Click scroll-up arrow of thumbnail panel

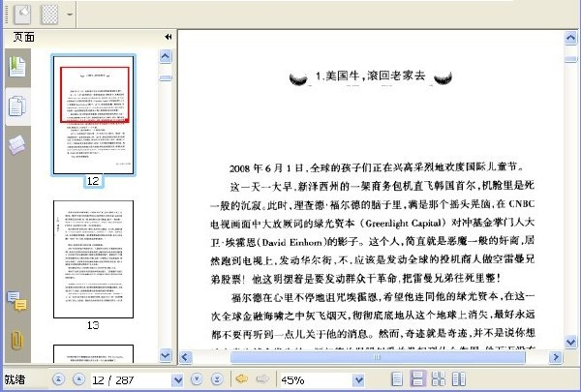(166, 57)
